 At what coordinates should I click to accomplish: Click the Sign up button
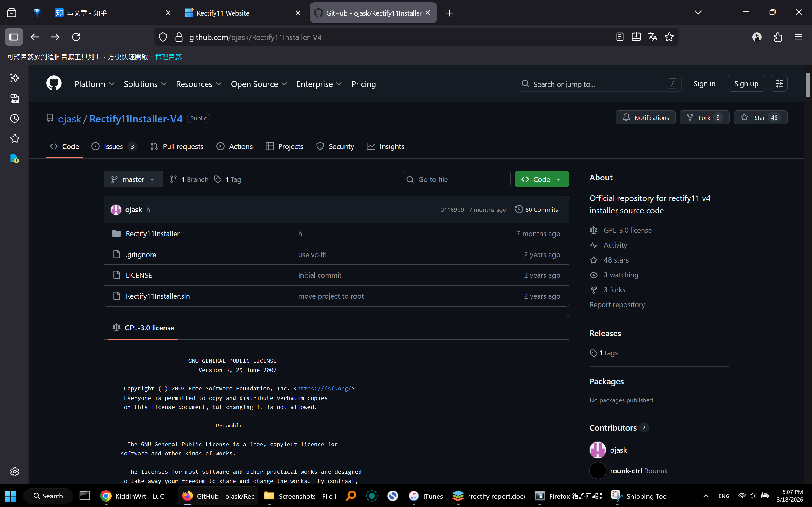746,83
